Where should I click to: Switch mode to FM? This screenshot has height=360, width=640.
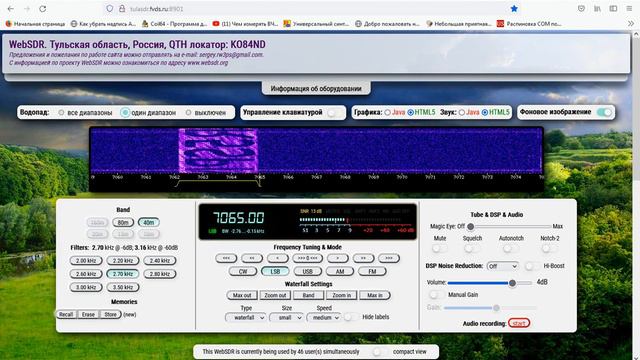[372, 271]
